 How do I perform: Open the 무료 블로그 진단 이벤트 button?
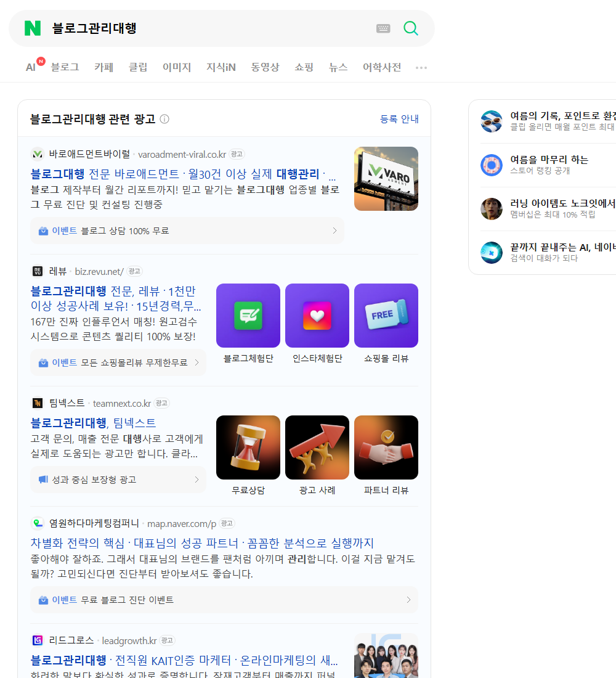coord(224,600)
